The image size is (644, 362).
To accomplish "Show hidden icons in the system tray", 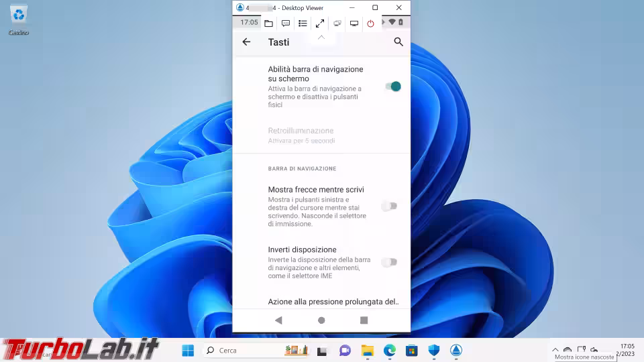I will pyautogui.click(x=555, y=350).
